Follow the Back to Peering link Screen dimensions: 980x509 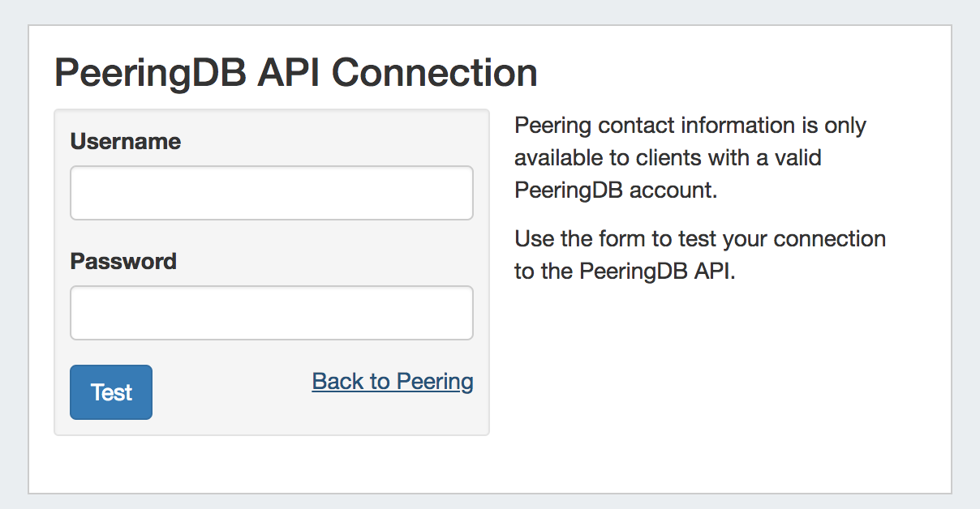pos(393,382)
